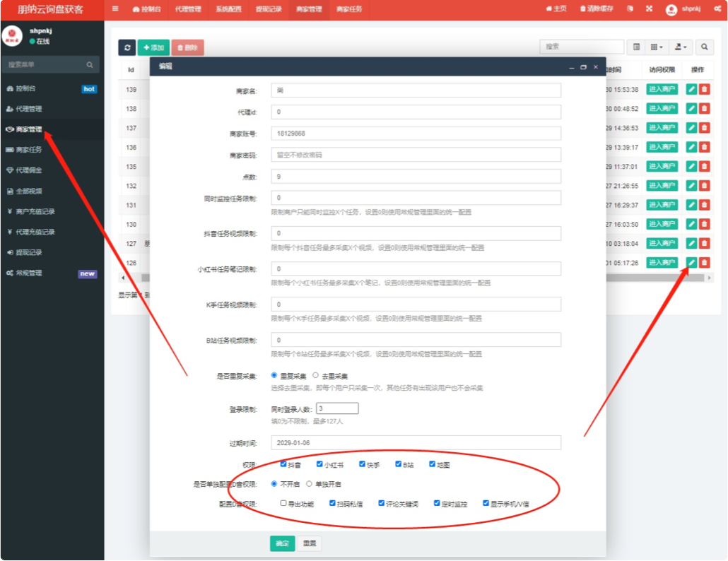Image resolution: width=728 pixels, height=561 pixels.
Task: Check the 导出功能 checkbox
Action: coord(283,503)
